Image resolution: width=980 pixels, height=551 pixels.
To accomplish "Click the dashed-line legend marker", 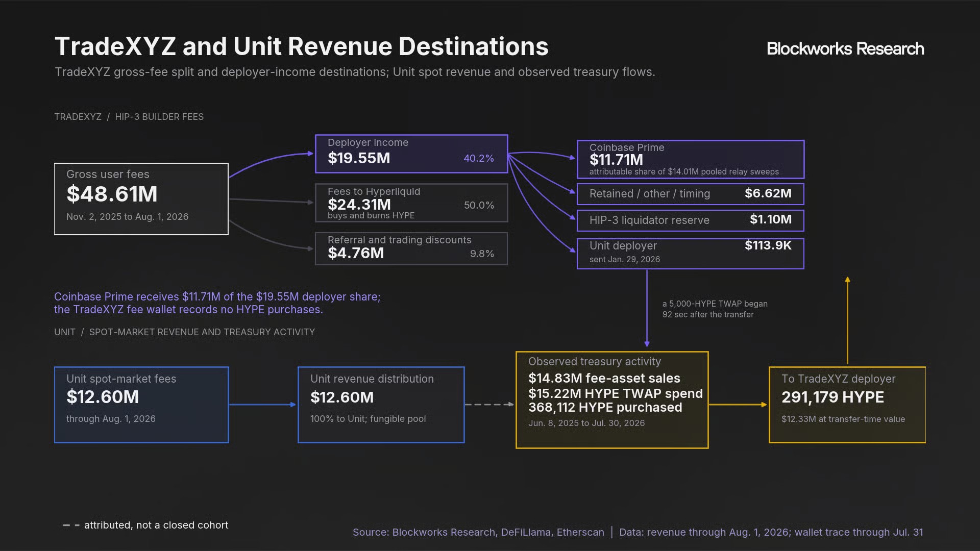I will (x=71, y=525).
